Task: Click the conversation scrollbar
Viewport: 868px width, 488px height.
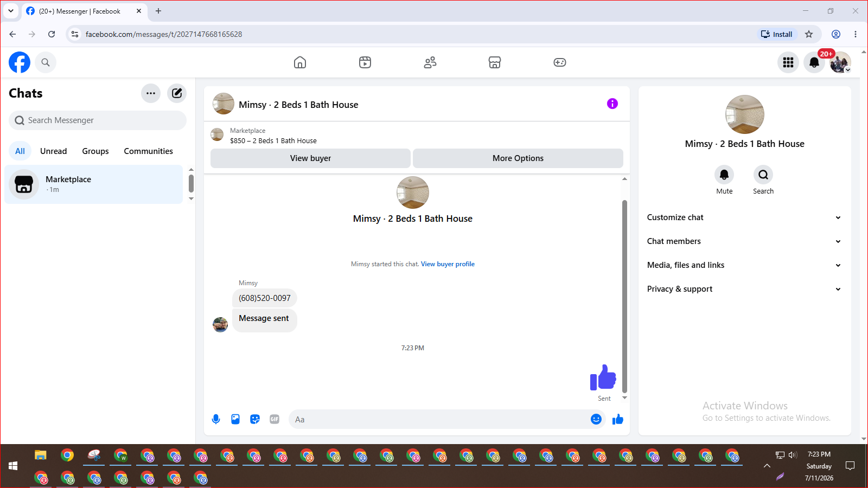Action: 624,297
